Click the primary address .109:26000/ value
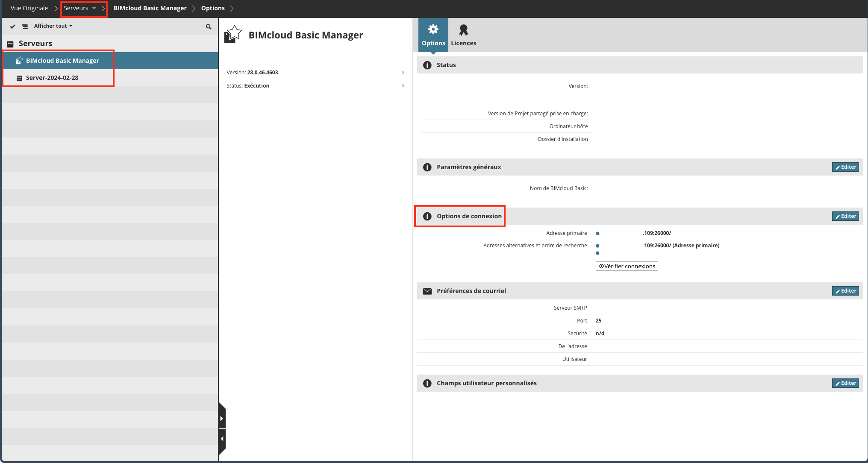 pos(656,233)
